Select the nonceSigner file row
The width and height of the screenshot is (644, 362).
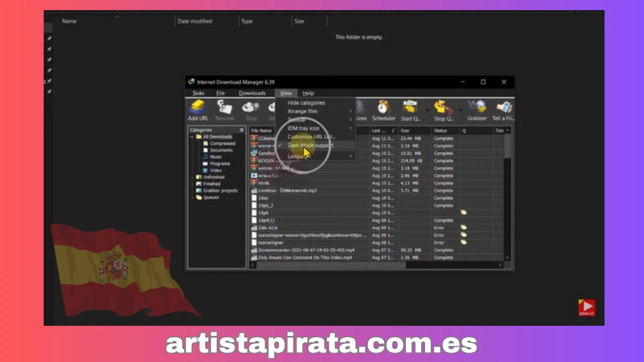point(376,242)
